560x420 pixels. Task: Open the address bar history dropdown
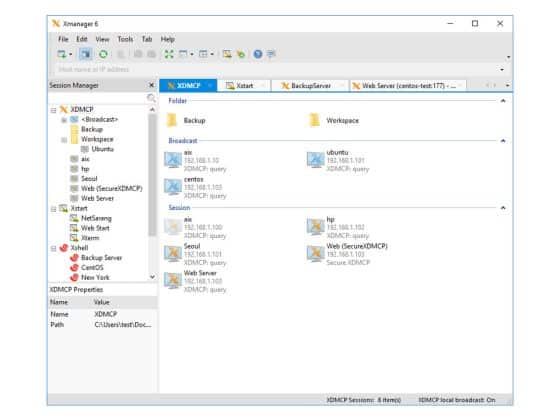pyautogui.click(x=502, y=70)
